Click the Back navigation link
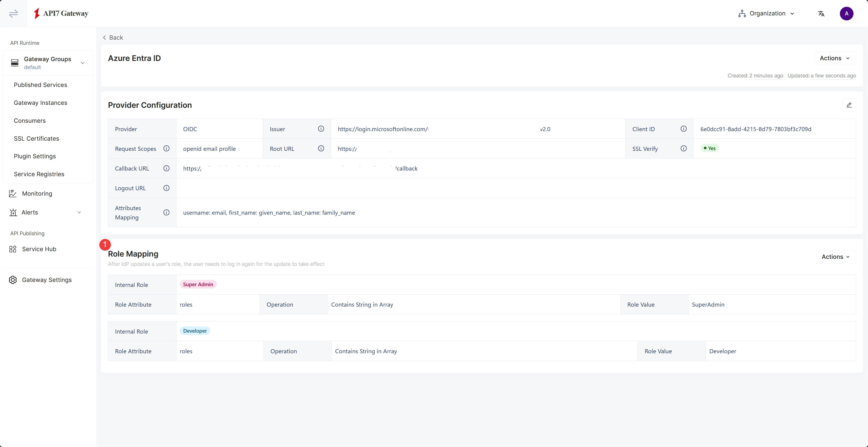The height and width of the screenshot is (447, 868). coord(112,37)
